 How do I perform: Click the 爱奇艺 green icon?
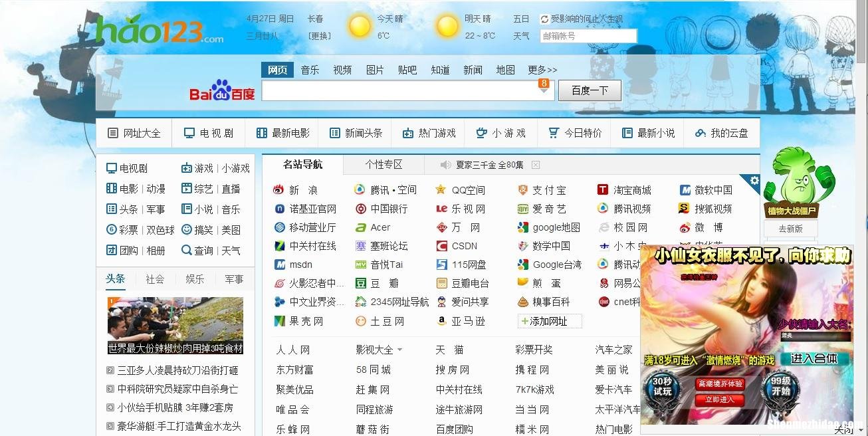pos(522,209)
